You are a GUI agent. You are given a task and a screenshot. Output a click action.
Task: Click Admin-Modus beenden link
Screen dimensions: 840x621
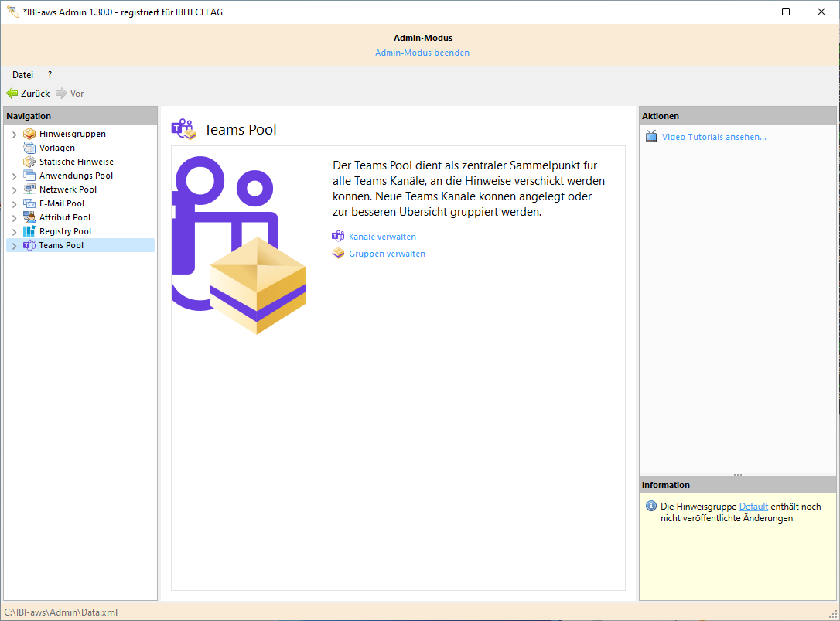[422, 53]
